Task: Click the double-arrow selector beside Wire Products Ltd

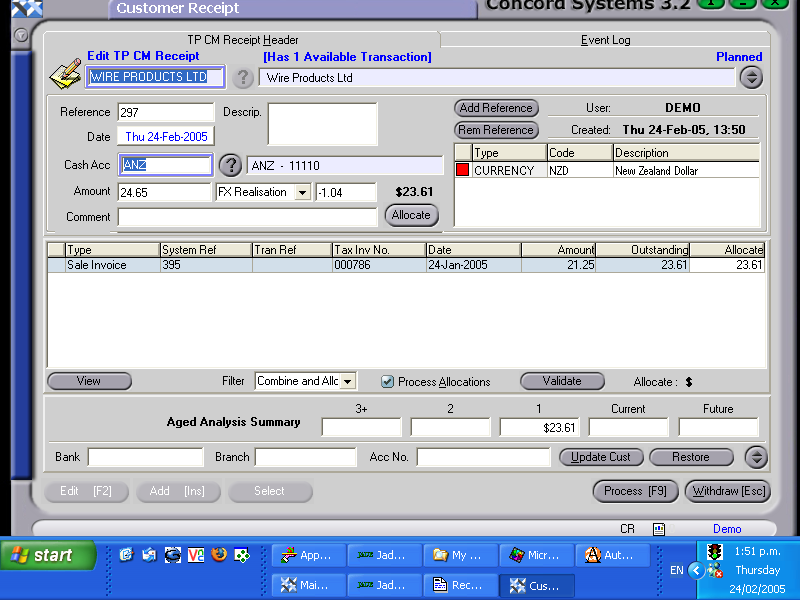Action: pos(749,76)
